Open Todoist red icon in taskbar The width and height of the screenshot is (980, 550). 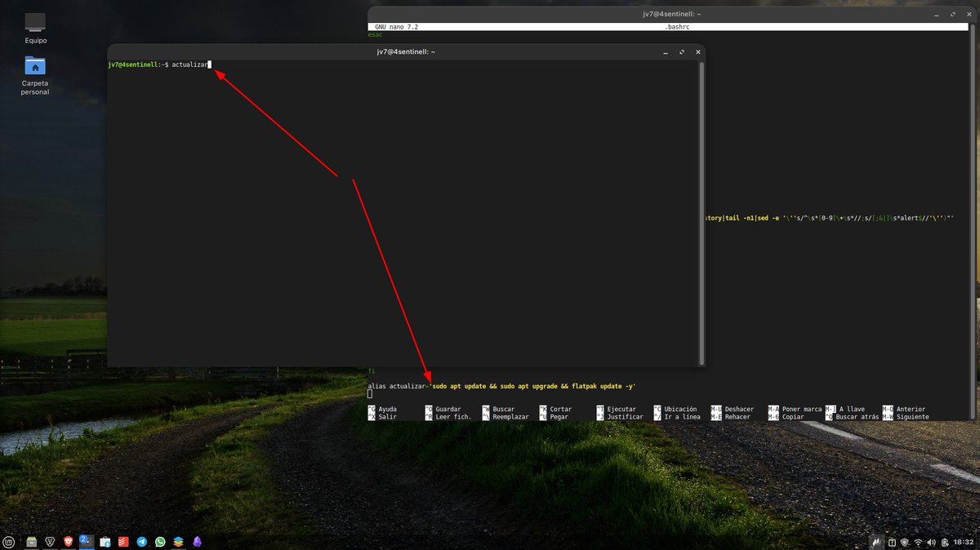point(123,542)
